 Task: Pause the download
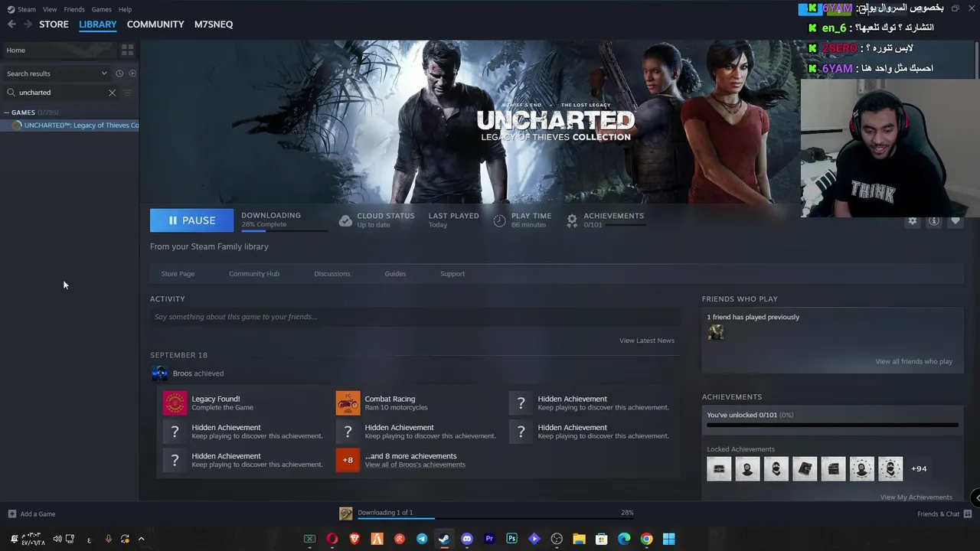[191, 220]
